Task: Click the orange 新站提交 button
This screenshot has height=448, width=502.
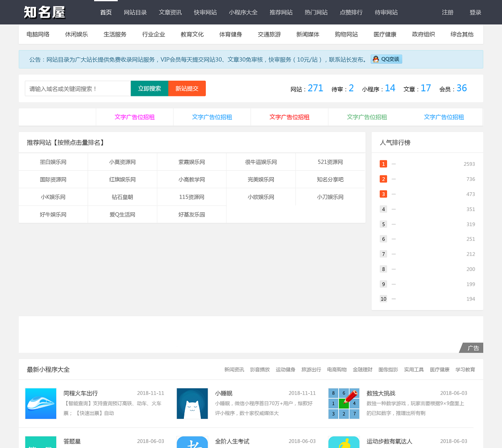Action: tap(187, 89)
